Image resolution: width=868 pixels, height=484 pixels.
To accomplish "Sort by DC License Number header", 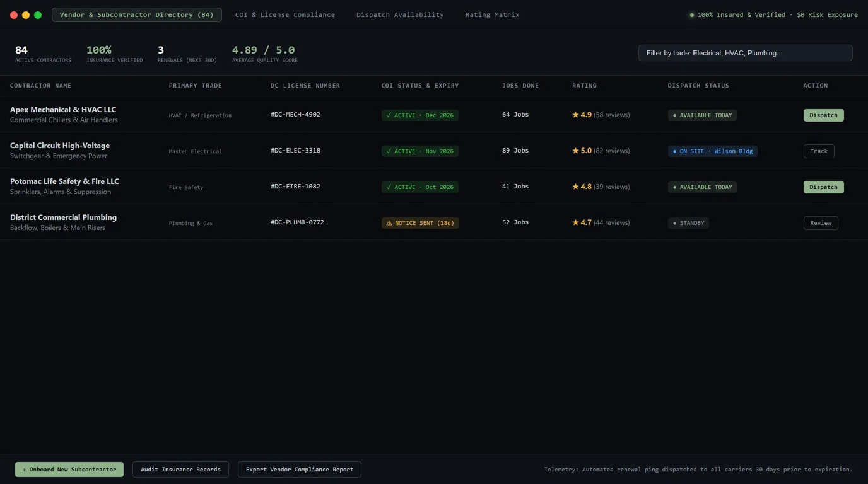I will pos(305,86).
